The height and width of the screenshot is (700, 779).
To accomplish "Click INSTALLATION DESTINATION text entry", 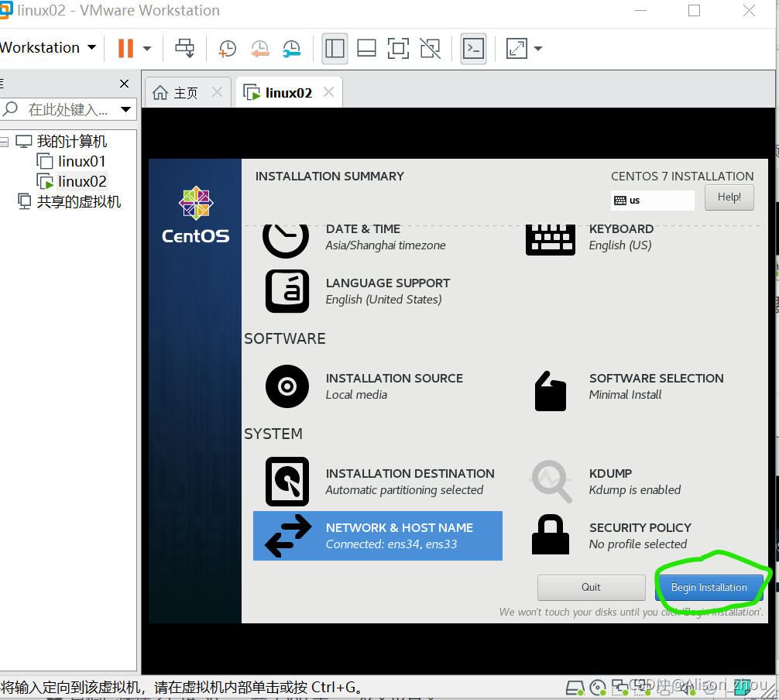I will [x=410, y=482].
